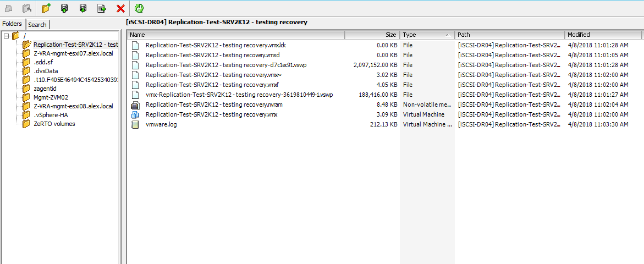This screenshot has height=264, width=644.
Task: Click the 'Non-volatile me...' type cell
Action: [427, 105]
